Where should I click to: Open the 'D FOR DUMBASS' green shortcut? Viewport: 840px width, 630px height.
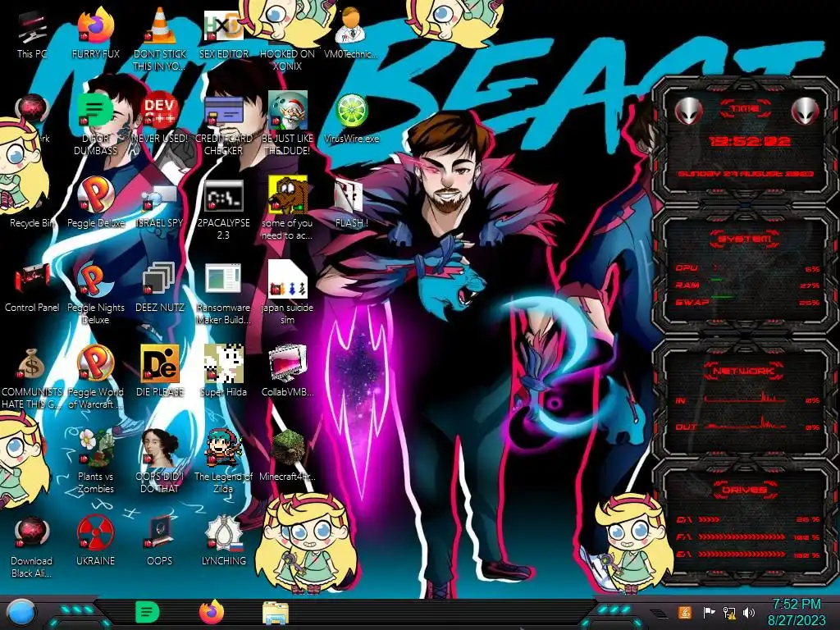point(95,125)
